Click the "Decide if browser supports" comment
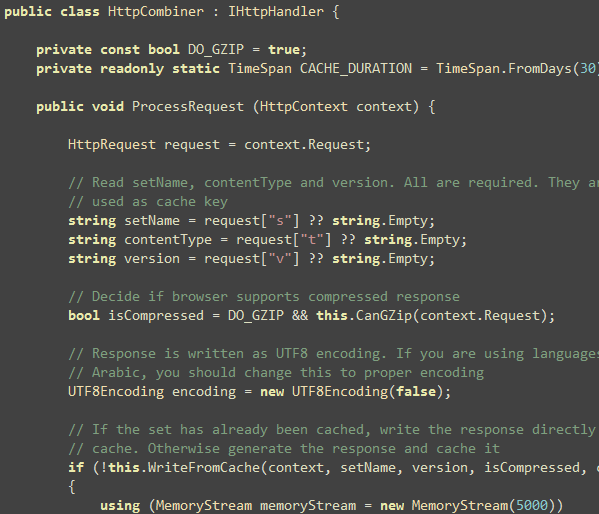The height and width of the screenshot is (514, 599). pyautogui.click(x=264, y=297)
